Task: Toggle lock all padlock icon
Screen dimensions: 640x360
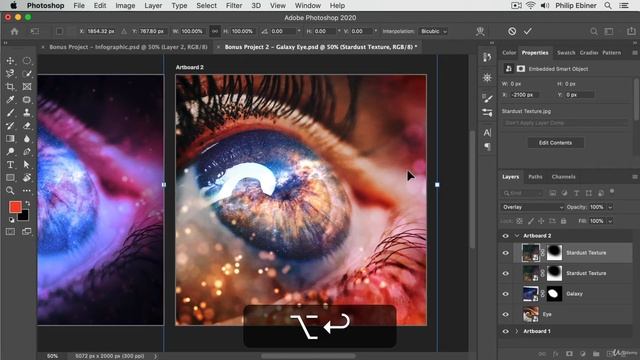Action: 564,221
